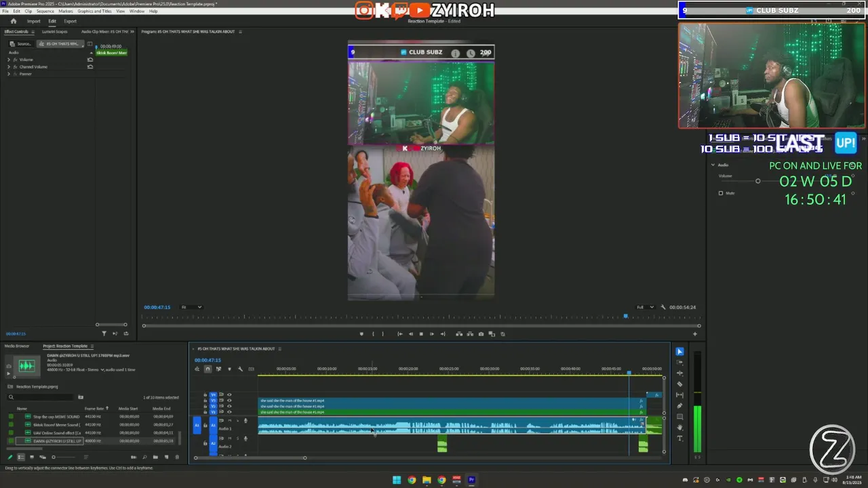The image size is (868, 488).
Task: Expand the Volume effect in Effect Controls
Action: (9, 60)
